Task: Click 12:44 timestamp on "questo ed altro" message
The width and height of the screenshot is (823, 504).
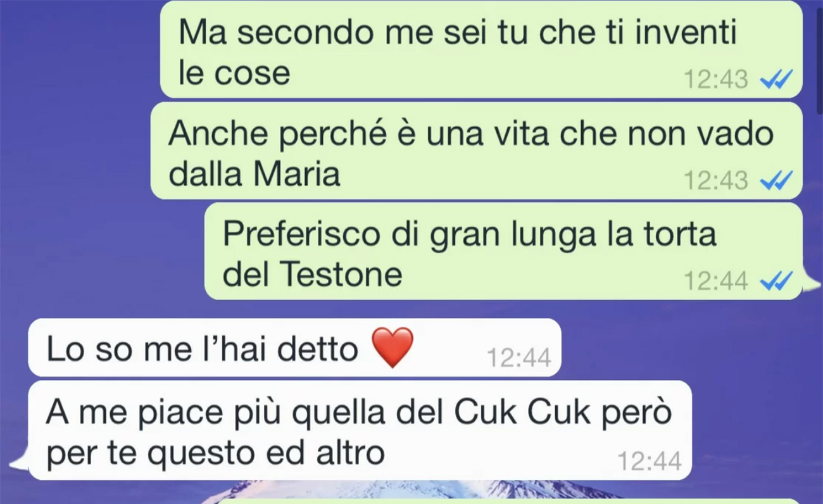Action: click(x=650, y=461)
